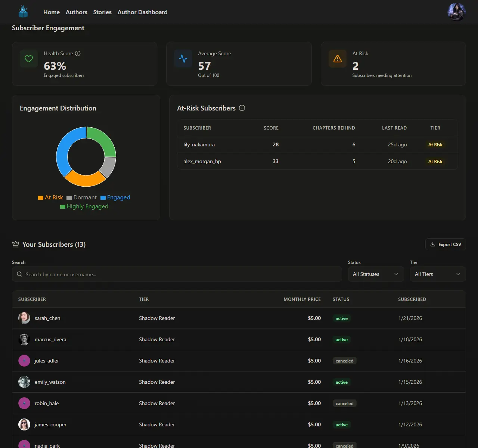The height and width of the screenshot is (448, 478).
Task: Switch to the Stories page
Action: pos(102,12)
